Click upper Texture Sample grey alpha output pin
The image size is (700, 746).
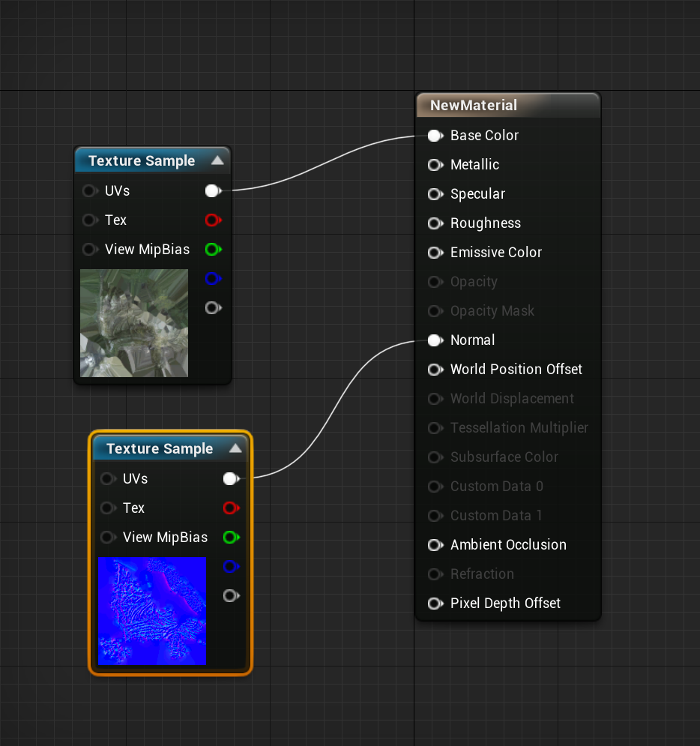[x=213, y=308]
